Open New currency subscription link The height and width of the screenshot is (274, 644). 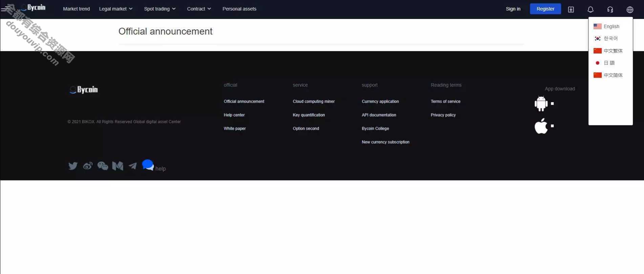[x=385, y=142]
